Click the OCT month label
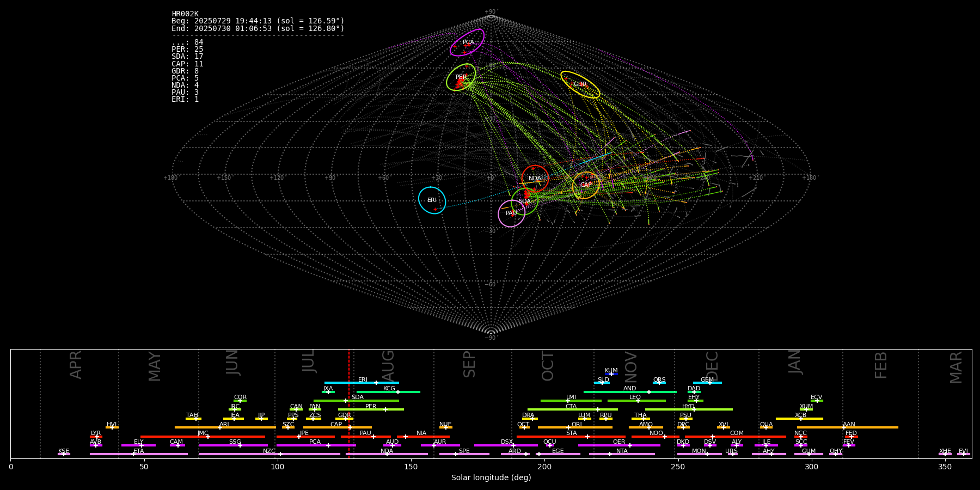Viewport: 980px width, 490px height. [548, 366]
